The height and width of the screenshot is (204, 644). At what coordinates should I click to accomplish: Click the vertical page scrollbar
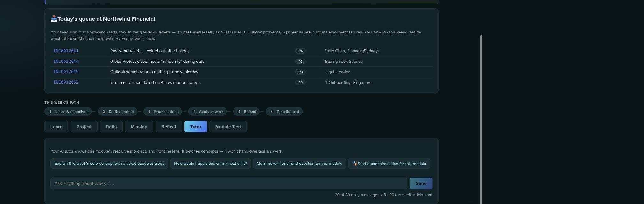(481, 120)
